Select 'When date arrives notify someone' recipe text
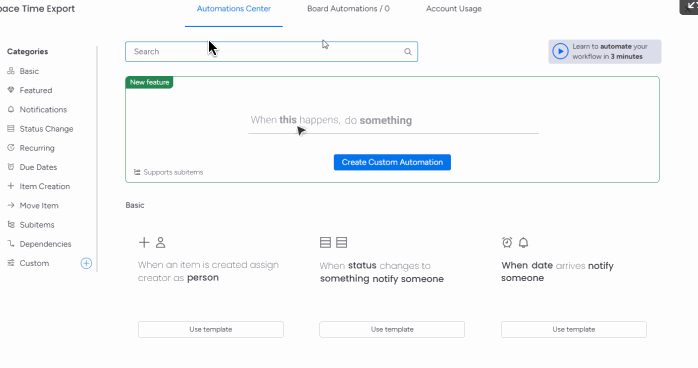This screenshot has height=368, width=698. pos(557,271)
